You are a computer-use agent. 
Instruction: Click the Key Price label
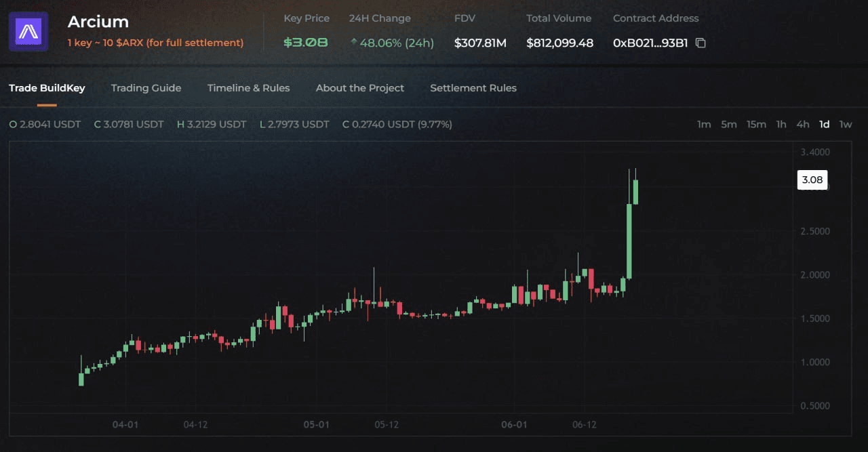click(307, 18)
